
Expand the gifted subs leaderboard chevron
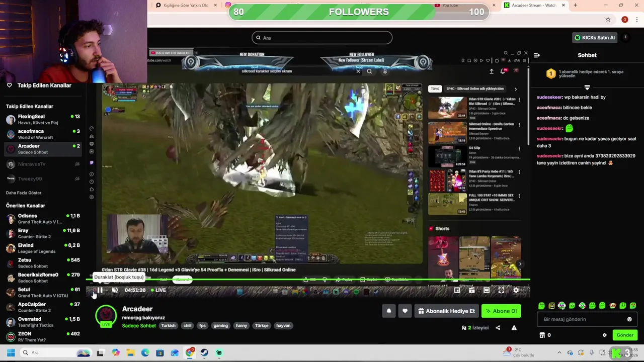(x=587, y=87)
